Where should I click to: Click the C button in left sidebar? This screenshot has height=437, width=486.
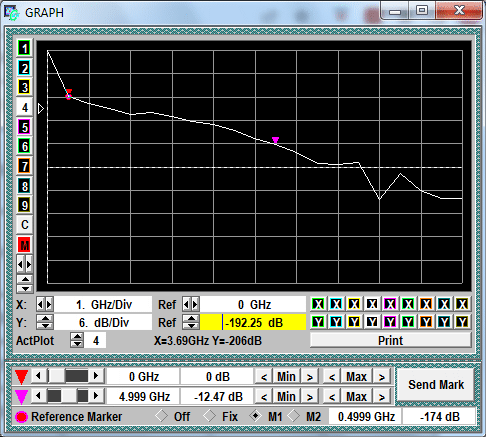point(24,225)
